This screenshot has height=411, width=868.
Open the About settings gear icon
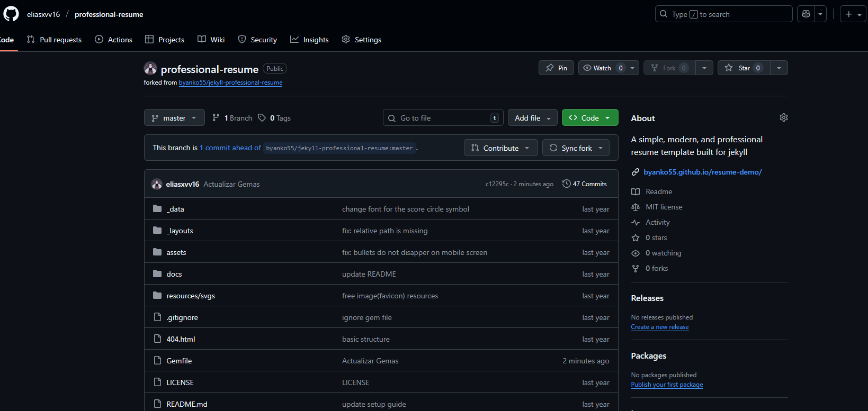(x=783, y=117)
